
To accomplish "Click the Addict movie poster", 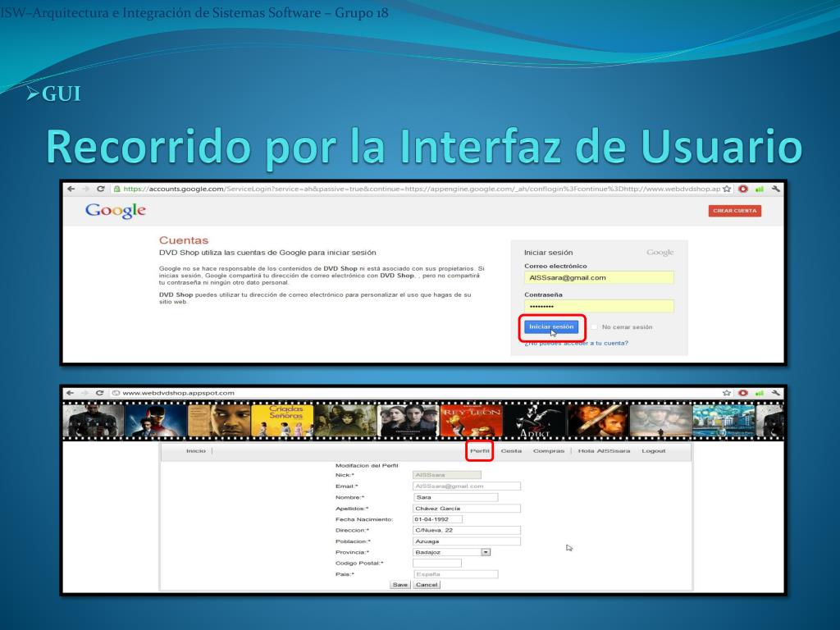I will [534, 421].
